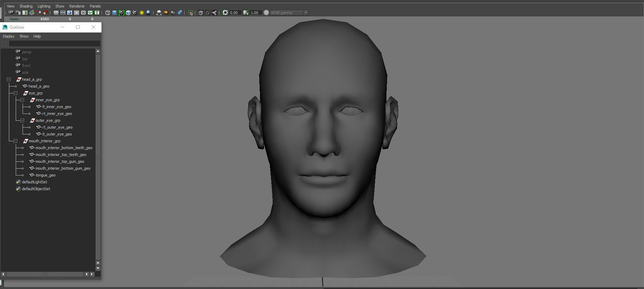The width and height of the screenshot is (644, 289).
Task: Toggle the Safe Title overlay icon
Action: [97, 13]
